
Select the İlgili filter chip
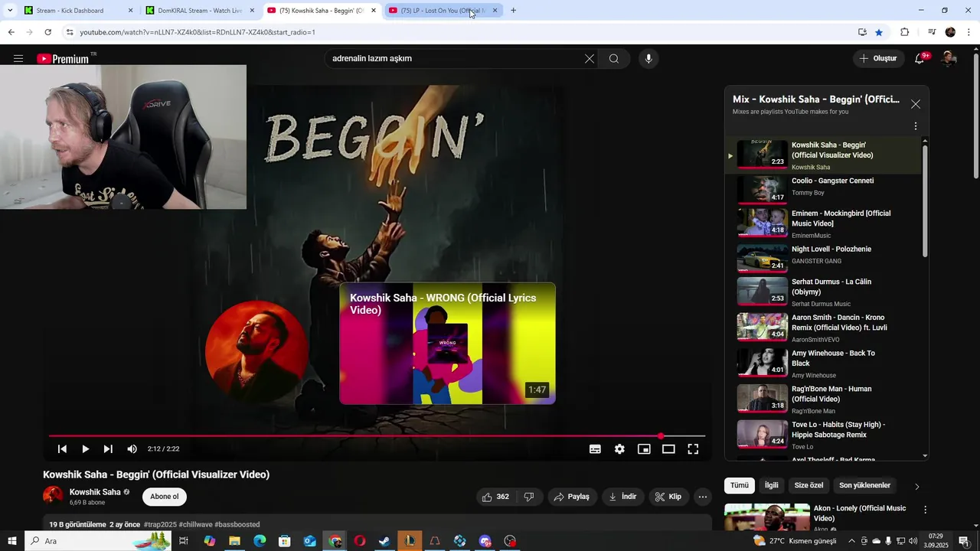click(772, 485)
